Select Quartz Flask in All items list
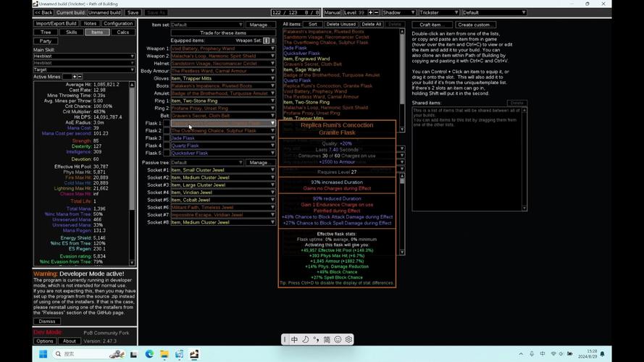Image resolution: width=644 pixels, height=362 pixels. click(298, 80)
